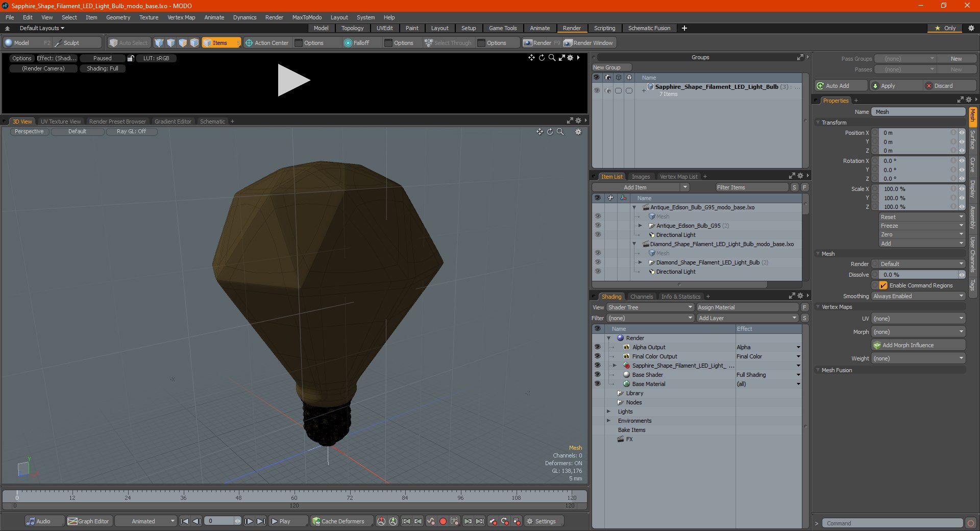Open the Geometry menu

118,17
